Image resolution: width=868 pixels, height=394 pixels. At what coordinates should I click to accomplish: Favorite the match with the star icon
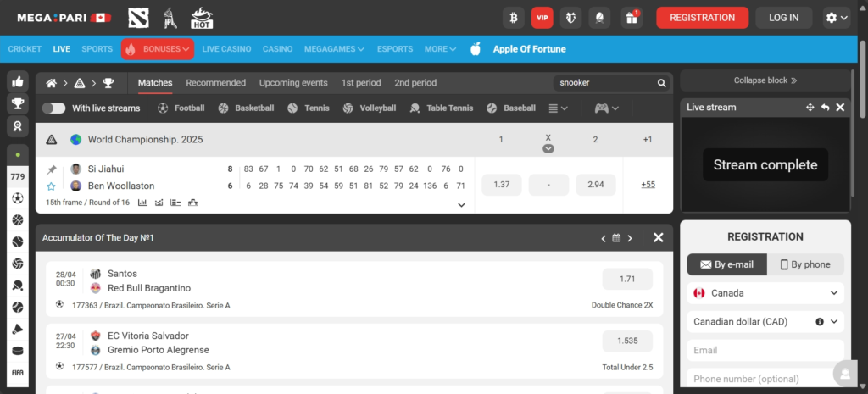pos(52,186)
